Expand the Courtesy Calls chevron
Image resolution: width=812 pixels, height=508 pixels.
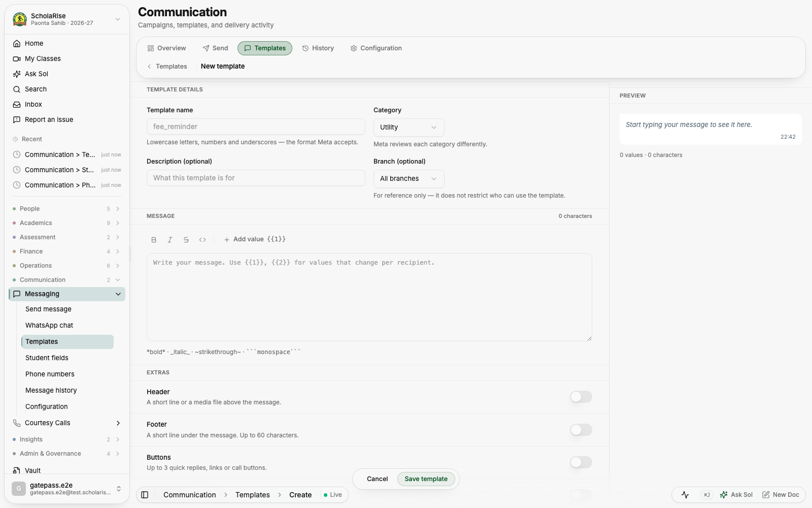[x=118, y=423]
